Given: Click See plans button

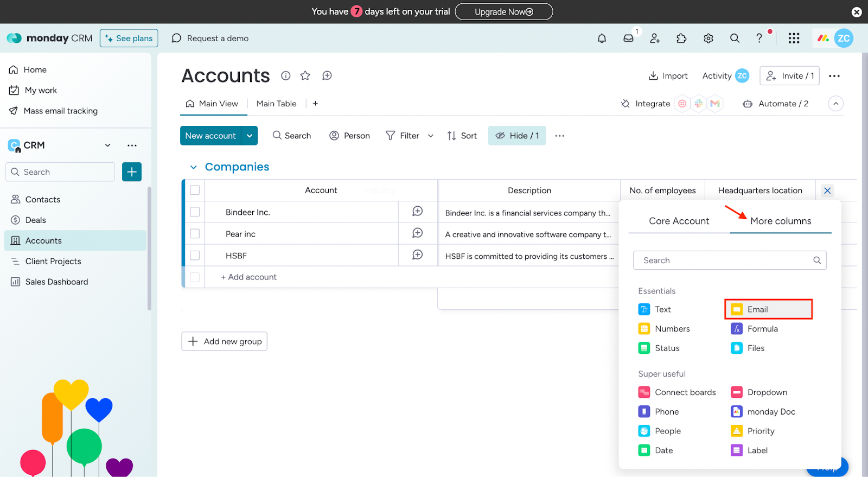Looking at the screenshot, I should pos(129,38).
